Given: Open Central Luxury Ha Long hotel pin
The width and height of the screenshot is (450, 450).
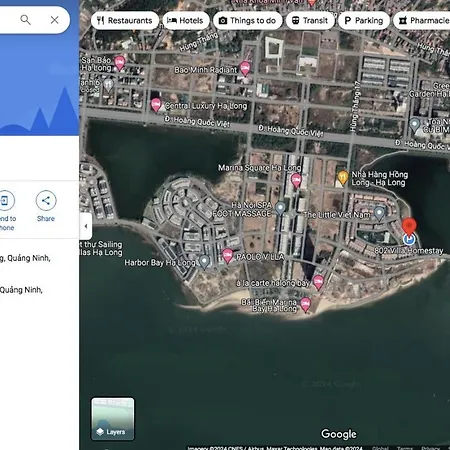Looking at the screenshot, I should pyautogui.click(x=156, y=105).
